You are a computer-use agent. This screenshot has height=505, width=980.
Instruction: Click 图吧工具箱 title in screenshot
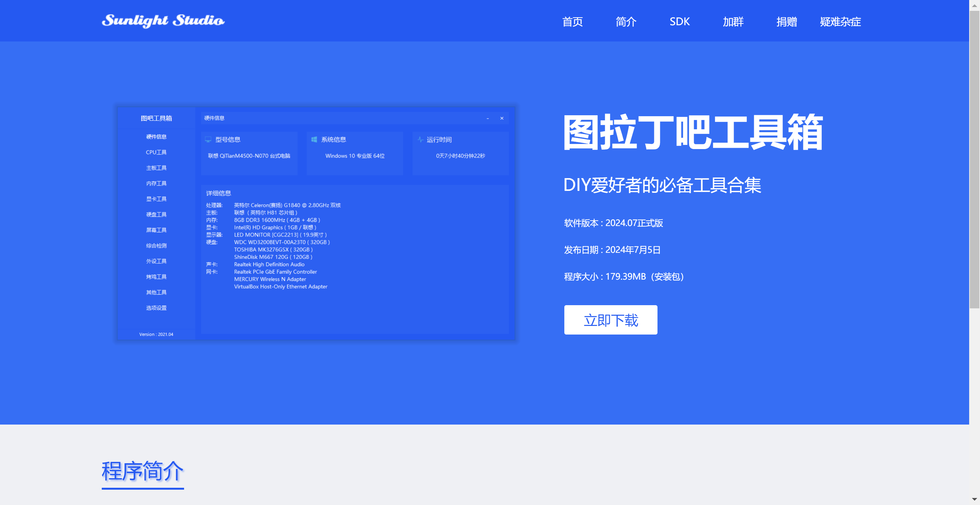click(x=156, y=118)
